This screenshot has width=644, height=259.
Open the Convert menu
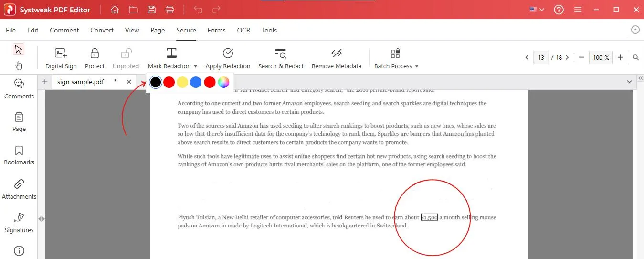click(x=102, y=30)
